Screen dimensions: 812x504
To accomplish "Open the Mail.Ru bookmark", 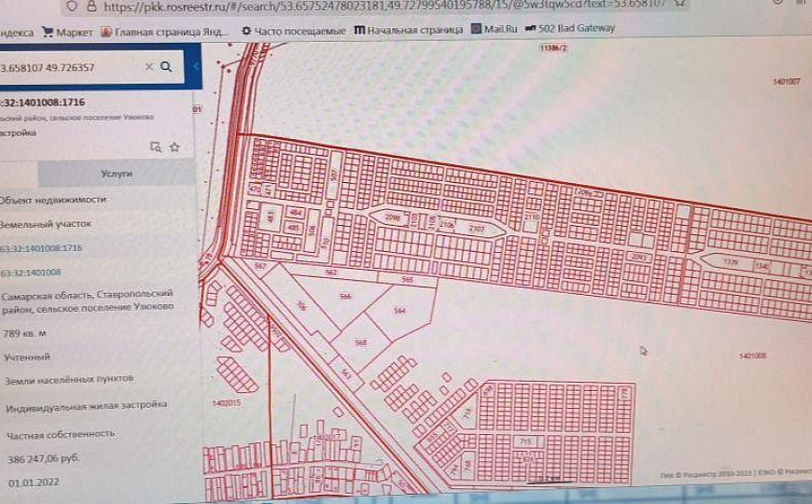I will 493,29.
